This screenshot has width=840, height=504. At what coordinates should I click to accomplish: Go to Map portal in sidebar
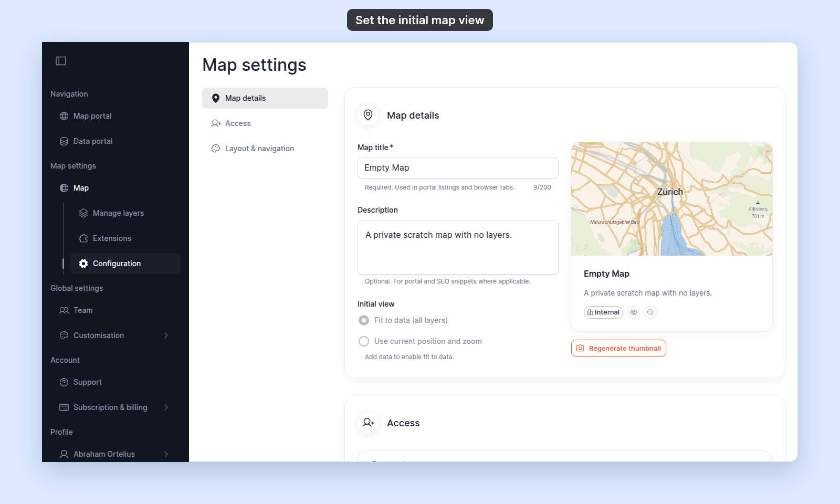point(115,116)
